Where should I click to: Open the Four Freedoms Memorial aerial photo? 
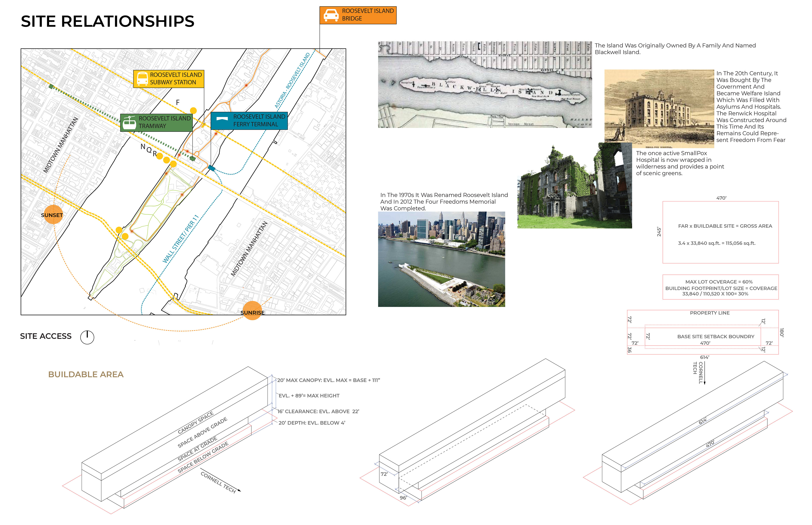coord(442,259)
